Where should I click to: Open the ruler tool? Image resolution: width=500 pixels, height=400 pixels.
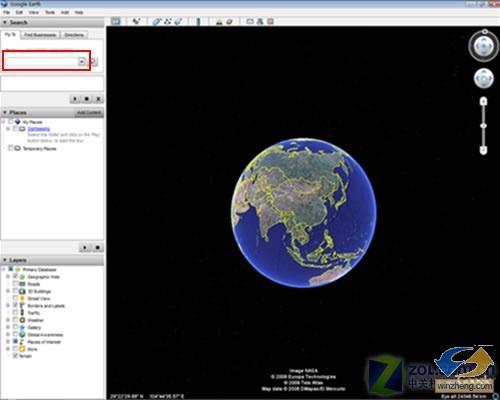tap(198, 21)
